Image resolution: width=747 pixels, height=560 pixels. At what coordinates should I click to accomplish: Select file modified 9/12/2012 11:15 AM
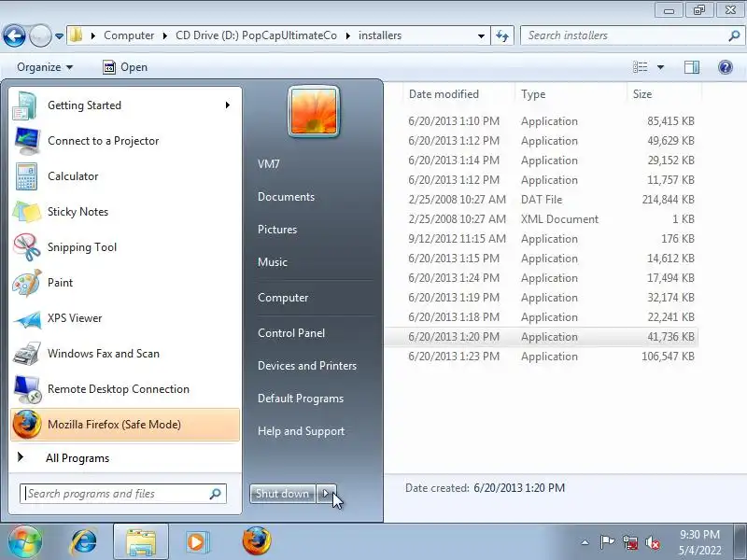click(542, 239)
